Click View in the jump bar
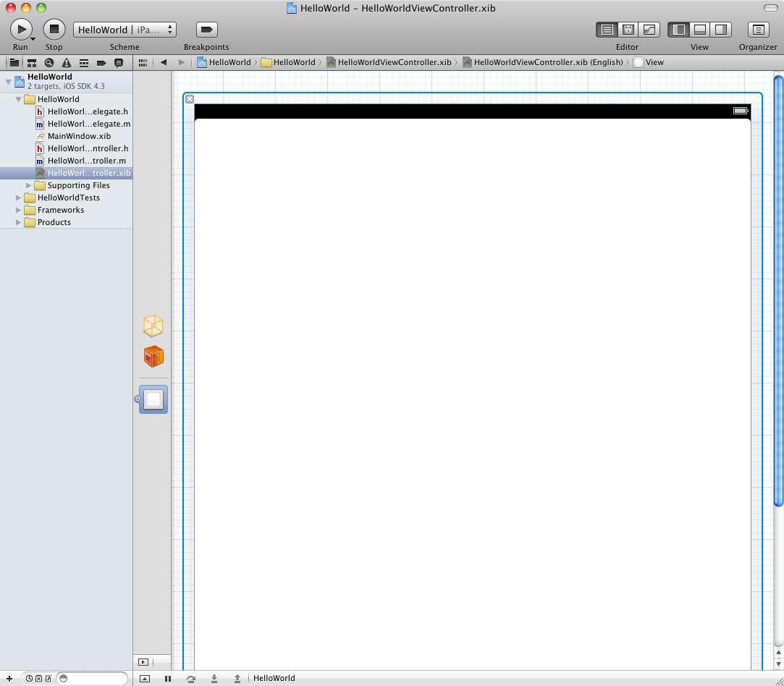Viewport: 784px width, 686px height. coord(654,62)
